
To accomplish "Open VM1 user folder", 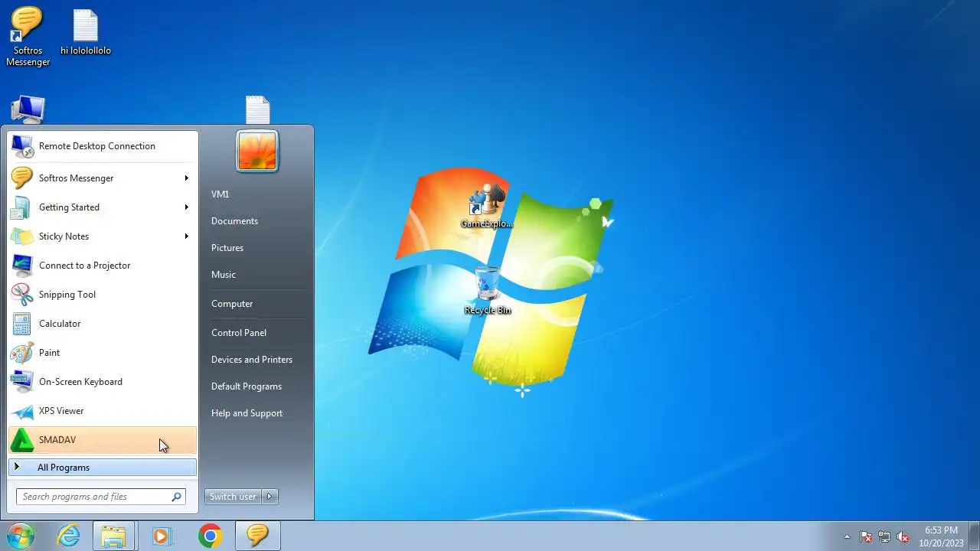I will pos(220,194).
